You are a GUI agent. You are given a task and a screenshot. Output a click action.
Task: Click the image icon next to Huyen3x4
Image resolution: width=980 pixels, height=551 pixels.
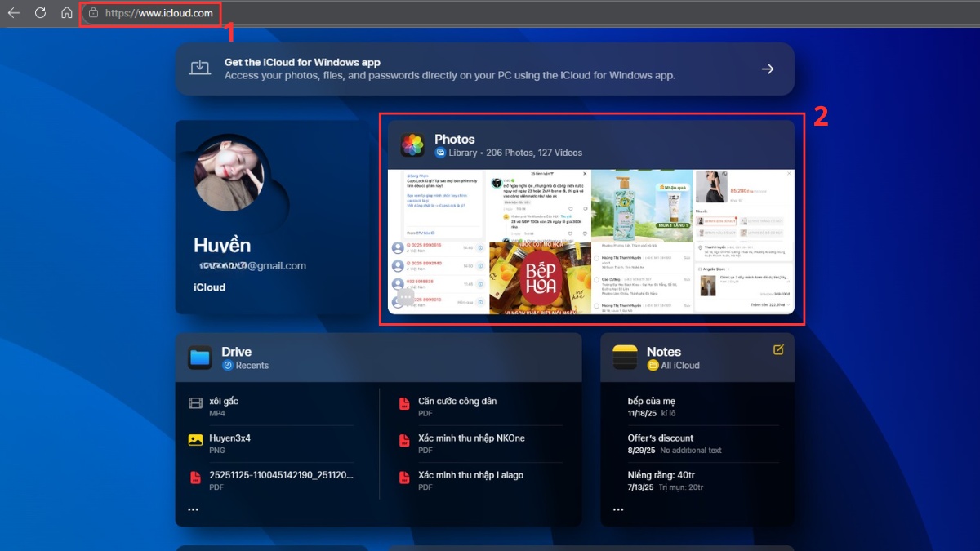pos(195,440)
